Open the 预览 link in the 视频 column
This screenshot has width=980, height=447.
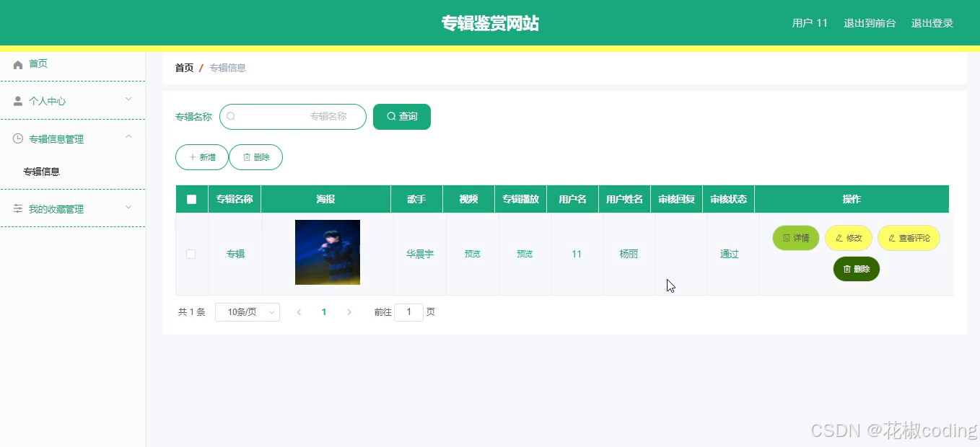tap(471, 254)
